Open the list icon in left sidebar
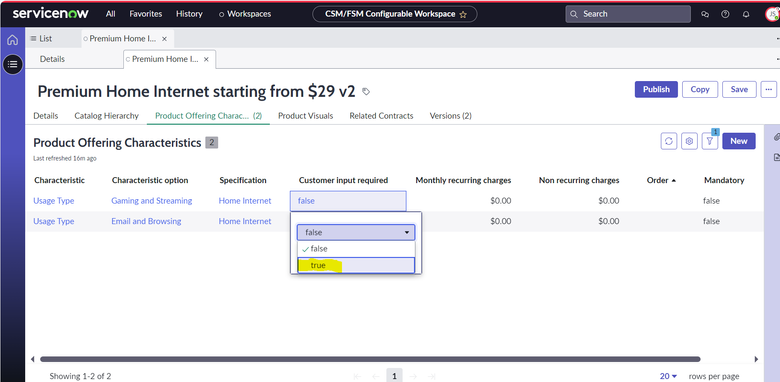 point(12,64)
